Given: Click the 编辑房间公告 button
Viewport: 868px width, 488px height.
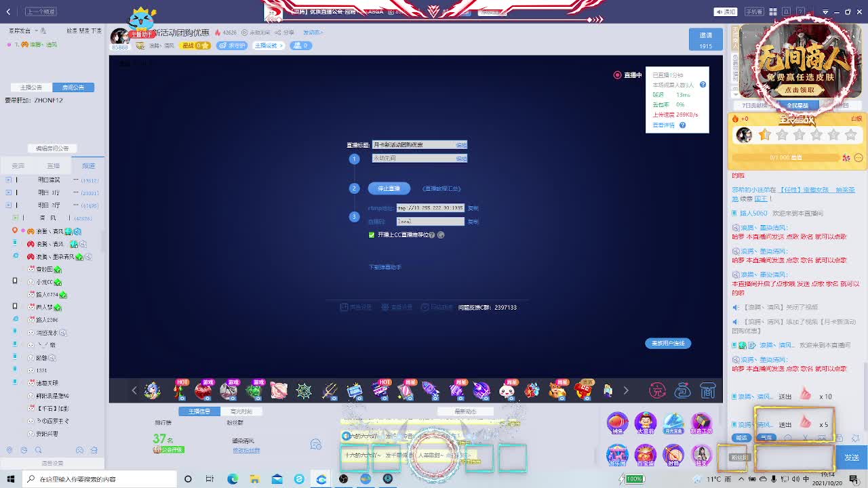Looking at the screenshot, I should (52, 148).
